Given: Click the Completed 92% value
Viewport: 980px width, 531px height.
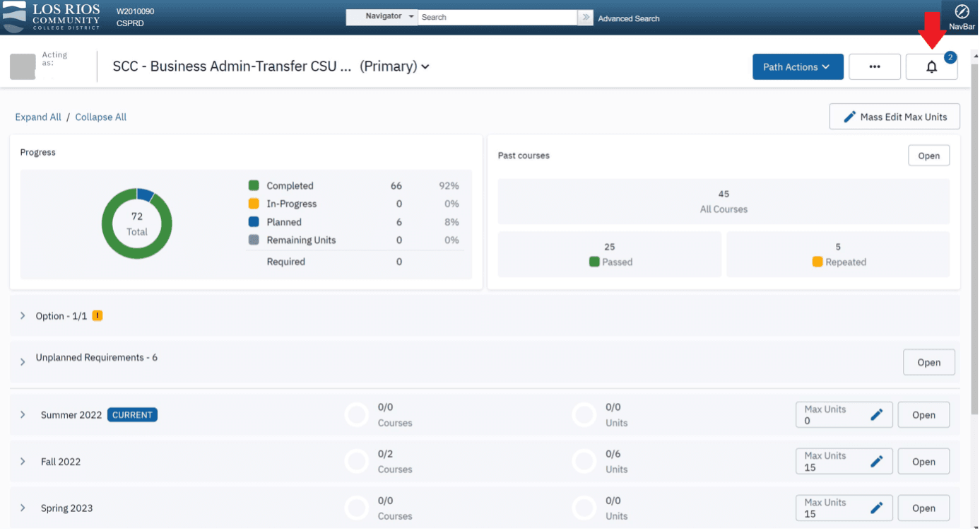Looking at the screenshot, I should 449,186.
